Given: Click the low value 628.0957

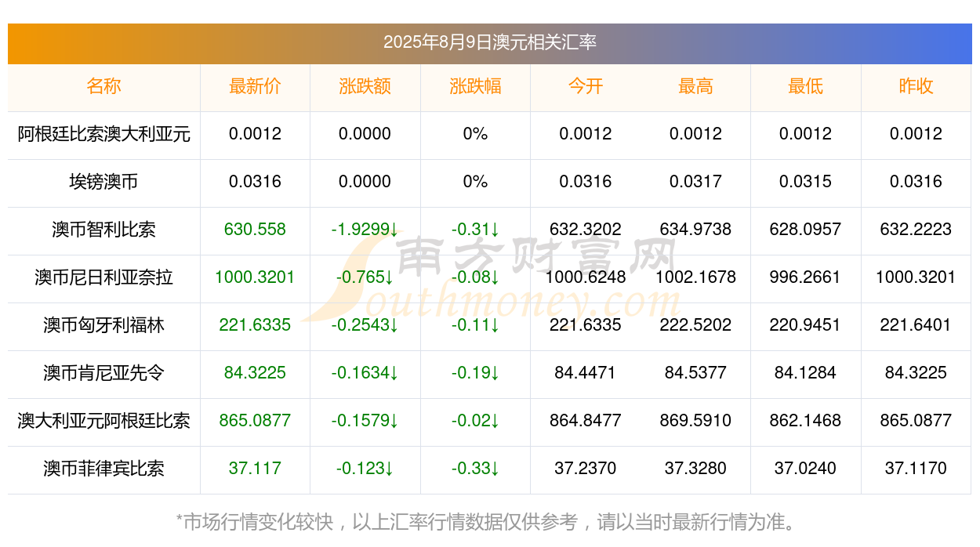Looking at the screenshot, I should [805, 230].
